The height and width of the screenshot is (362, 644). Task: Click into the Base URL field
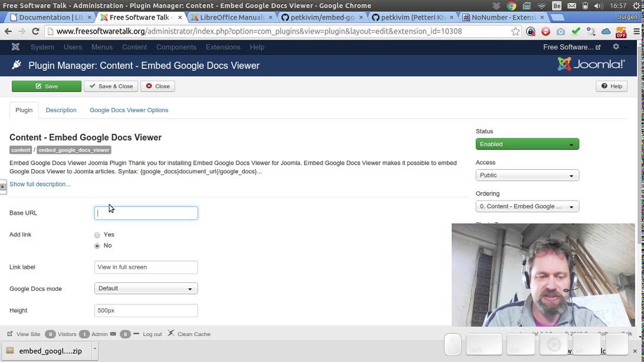point(146,213)
